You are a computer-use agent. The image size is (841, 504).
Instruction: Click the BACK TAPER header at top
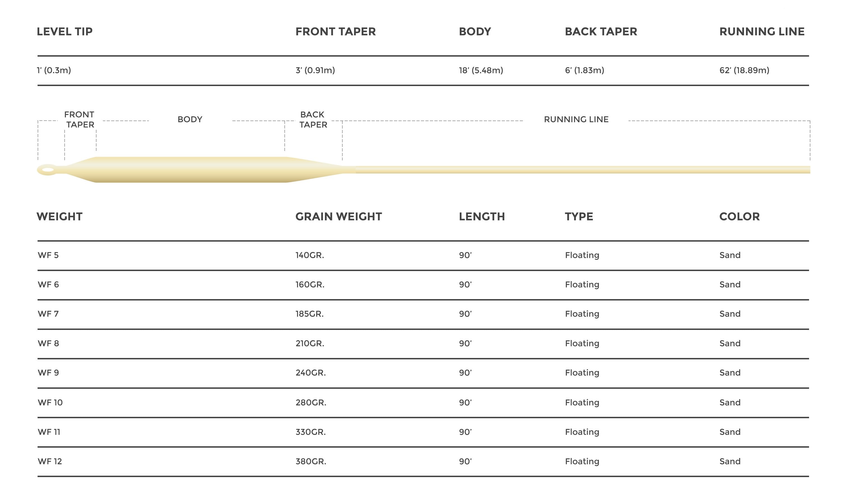[600, 32]
